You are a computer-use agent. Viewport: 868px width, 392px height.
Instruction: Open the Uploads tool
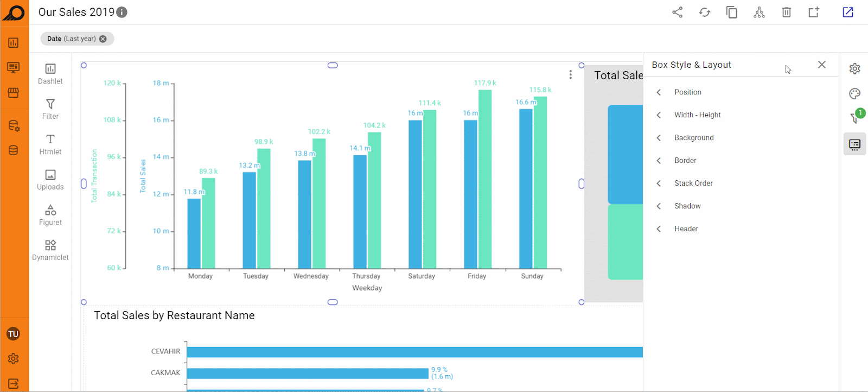point(50,179)
